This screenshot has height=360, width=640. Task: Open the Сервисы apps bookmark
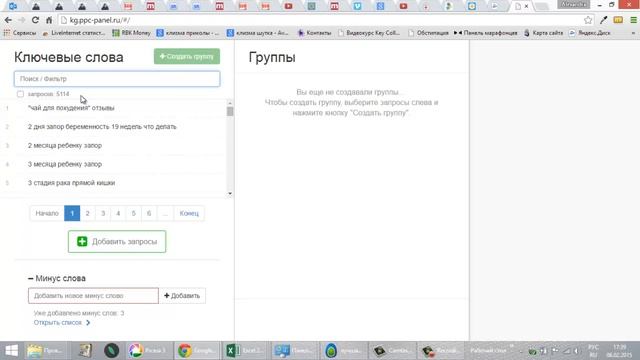[20, 33]
